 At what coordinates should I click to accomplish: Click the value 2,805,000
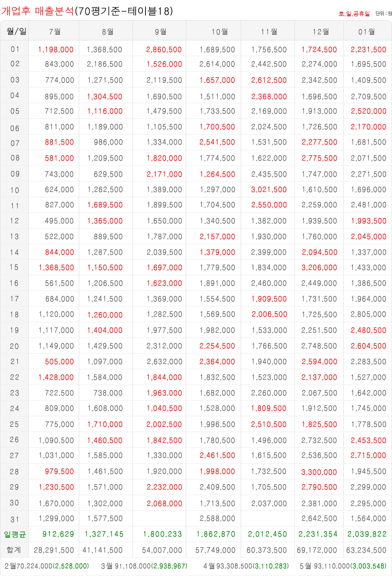(x=368, y=314)
